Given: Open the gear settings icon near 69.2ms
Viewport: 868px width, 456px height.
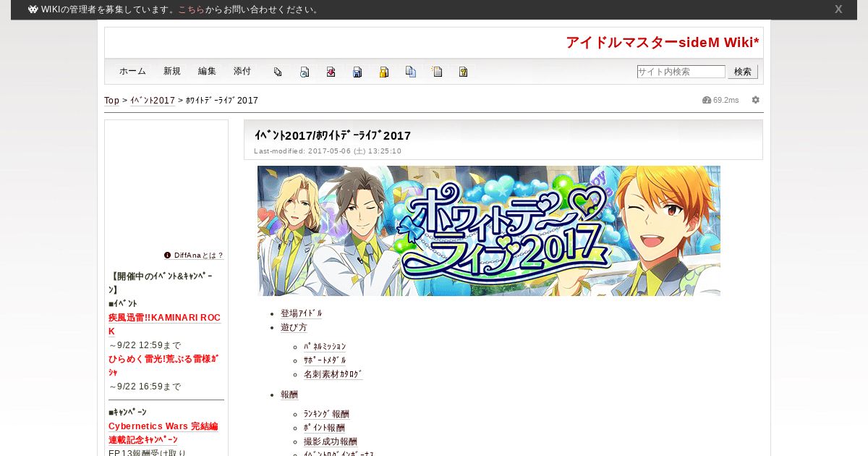Looking at the screenshot, I should tap(756, 100).
